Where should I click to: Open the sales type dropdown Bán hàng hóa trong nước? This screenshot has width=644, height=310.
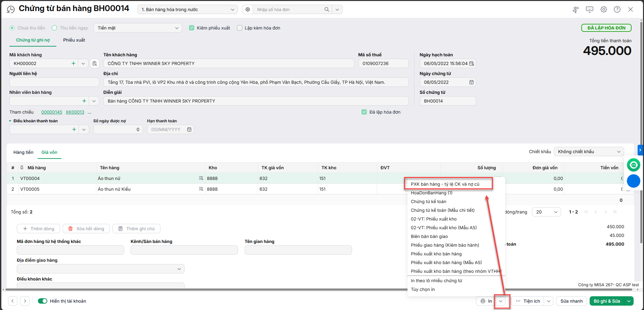pos(188,9)
